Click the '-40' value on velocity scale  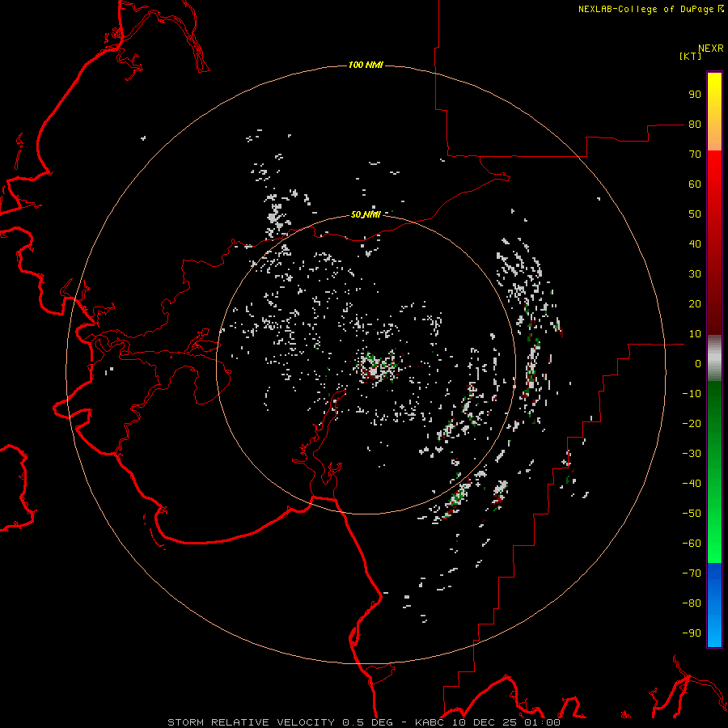(x=692, y=484)
